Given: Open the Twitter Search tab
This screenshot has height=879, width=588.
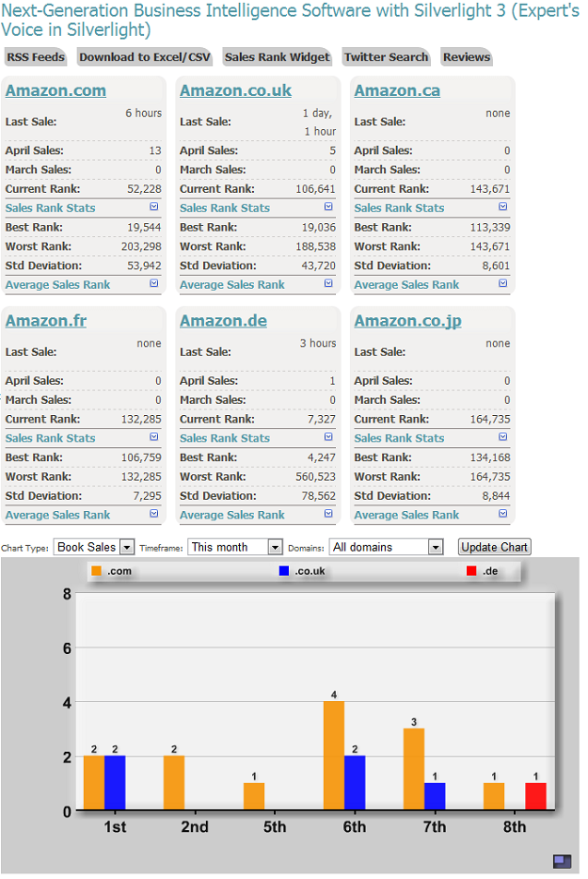Looking at the screenshot, I should click(x=386, y=57).
